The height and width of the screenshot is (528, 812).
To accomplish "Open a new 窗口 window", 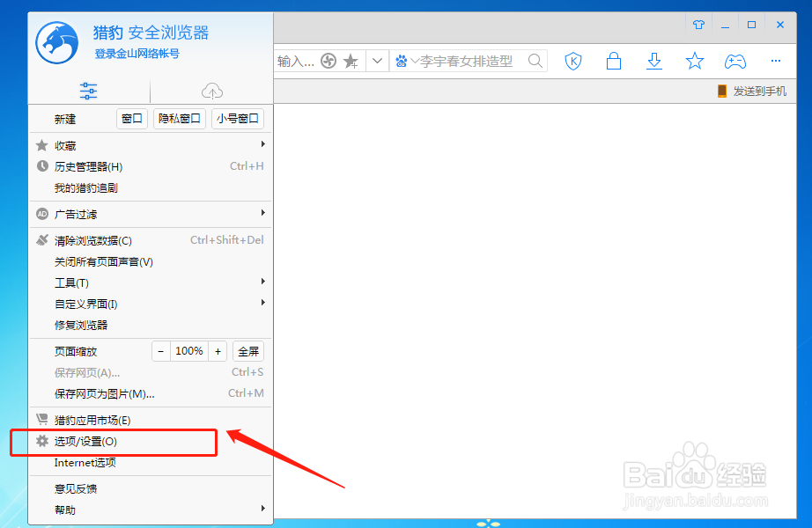I will pos(132,119).
